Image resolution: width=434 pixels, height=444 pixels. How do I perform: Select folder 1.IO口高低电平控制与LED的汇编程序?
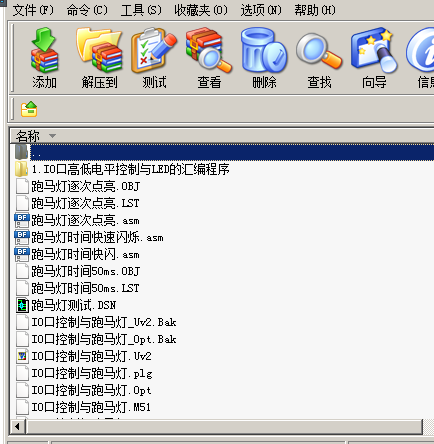coord(130,169)
